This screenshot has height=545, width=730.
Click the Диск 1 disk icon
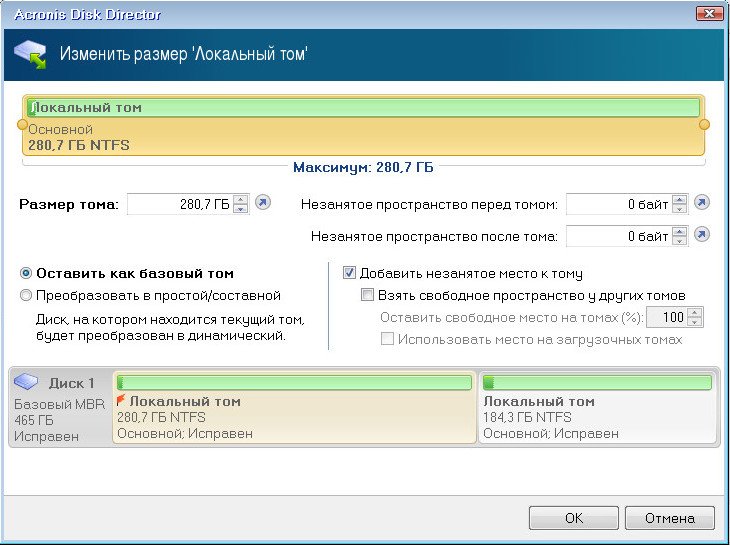click(x=26, y=382)
